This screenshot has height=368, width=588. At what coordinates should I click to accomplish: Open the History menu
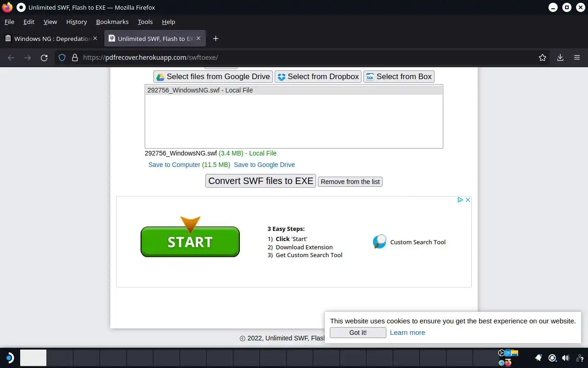[x=76, y=22]
